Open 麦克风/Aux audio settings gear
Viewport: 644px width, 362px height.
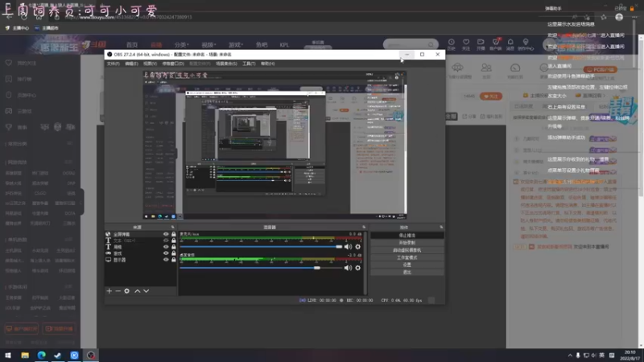click(357, 247)
